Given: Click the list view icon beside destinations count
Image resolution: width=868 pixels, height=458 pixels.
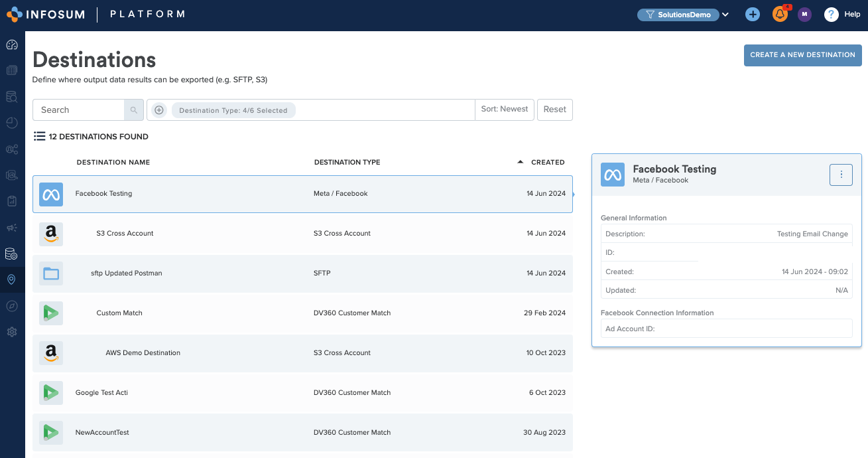Looking at the screenshot, I should click(x=40, y=137).
